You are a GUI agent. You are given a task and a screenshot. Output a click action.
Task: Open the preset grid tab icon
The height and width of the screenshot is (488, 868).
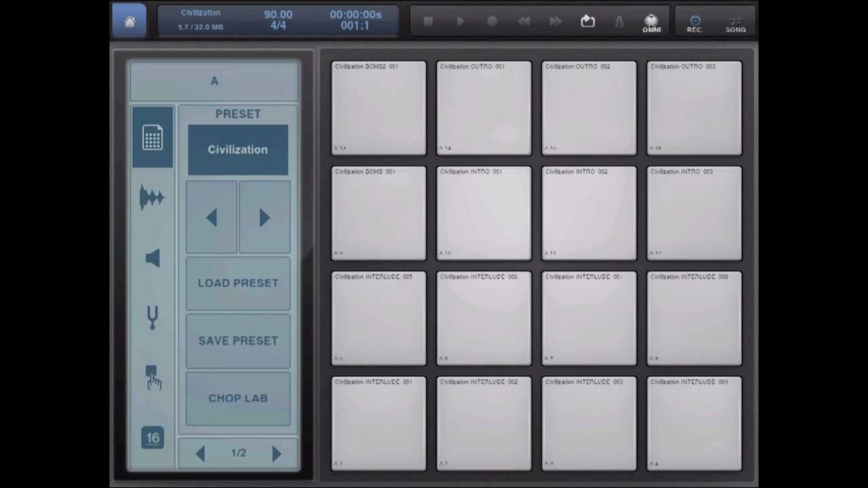(x=153, y=138)
